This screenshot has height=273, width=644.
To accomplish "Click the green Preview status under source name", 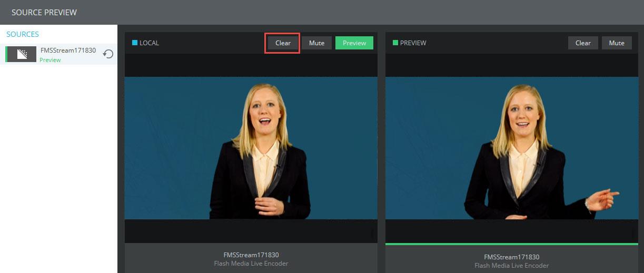I will tap(50, 60).
